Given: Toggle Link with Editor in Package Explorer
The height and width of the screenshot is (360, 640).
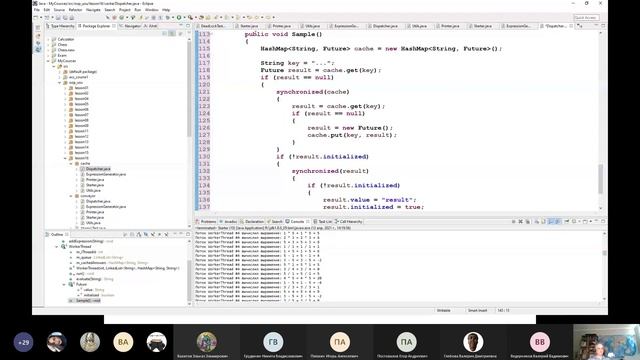Looking at the screenshot, I should (172, 33).
